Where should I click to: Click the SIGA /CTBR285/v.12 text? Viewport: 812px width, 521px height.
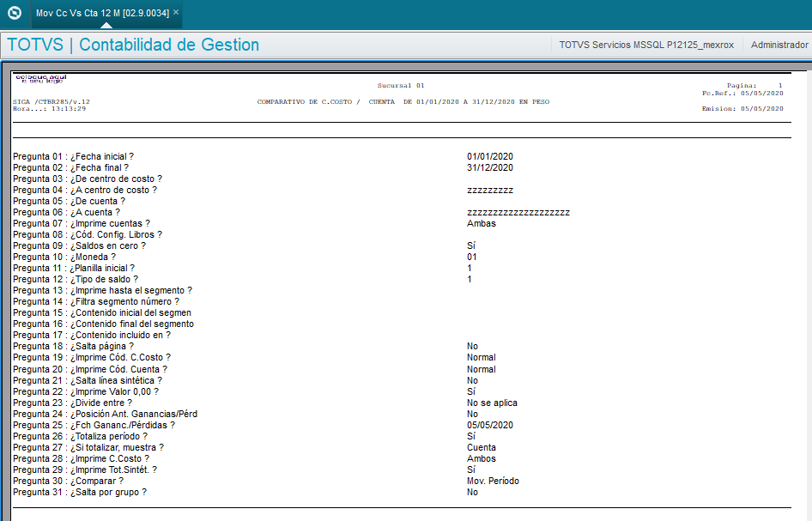point(52,101)
